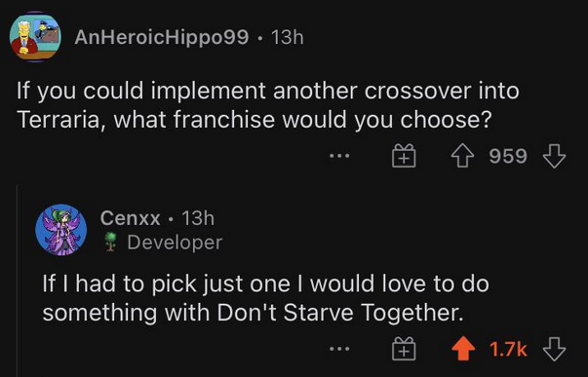Image resolution: width=588 pixels, height=377 pixels.
Task: Upvote AnHeroicHippo99's comment
Action: (462, 156)
